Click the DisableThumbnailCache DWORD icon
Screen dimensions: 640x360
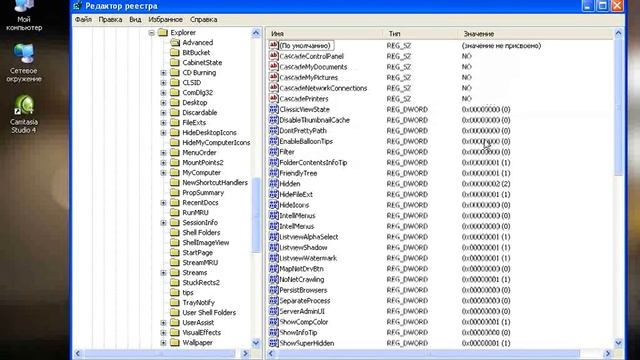tap(273, 120)
